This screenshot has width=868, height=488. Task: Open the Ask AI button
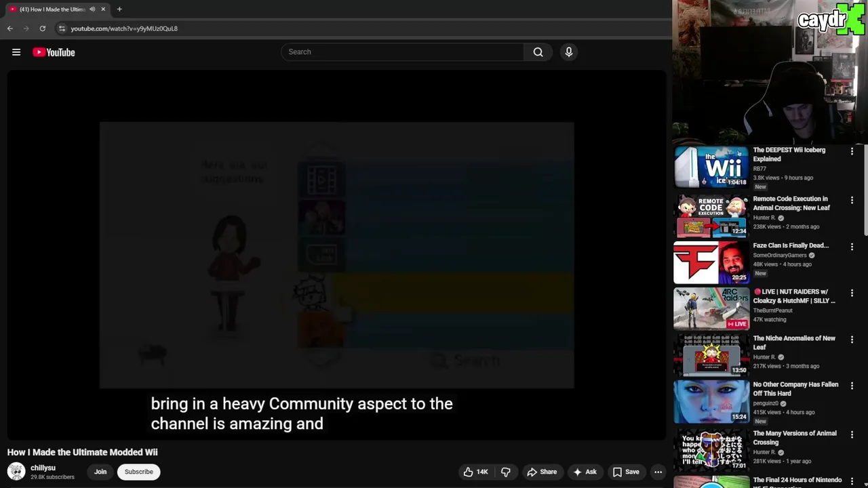click(x=585, y=472)
